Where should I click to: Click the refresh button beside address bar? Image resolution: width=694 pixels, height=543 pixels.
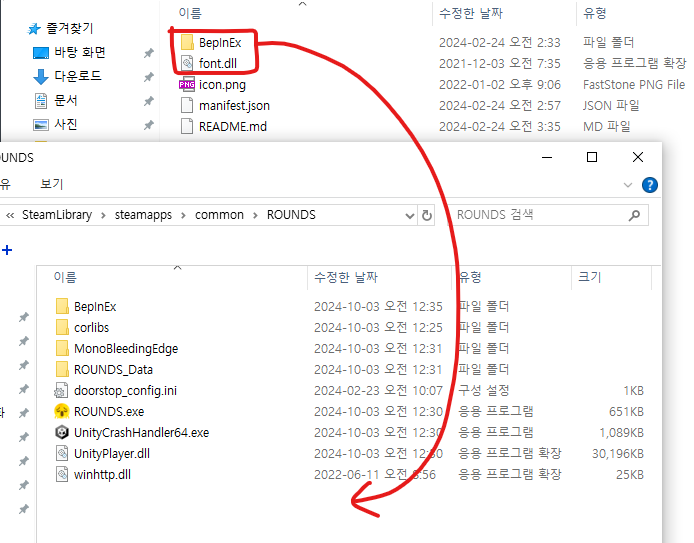coord(427,215)
